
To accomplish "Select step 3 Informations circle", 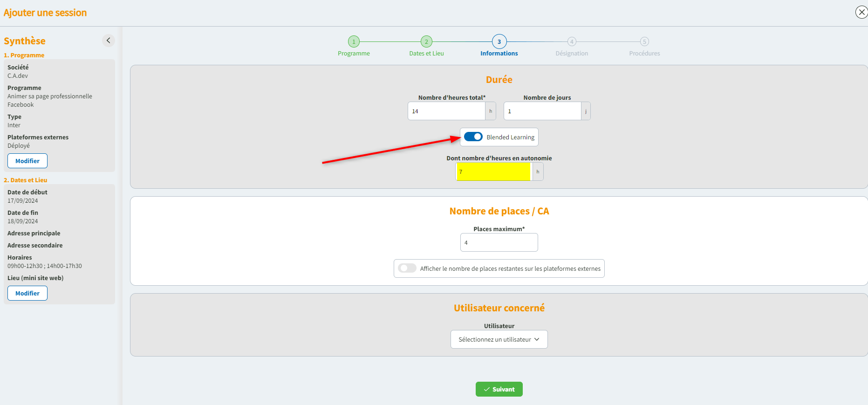I will click(x=499, y=42).
